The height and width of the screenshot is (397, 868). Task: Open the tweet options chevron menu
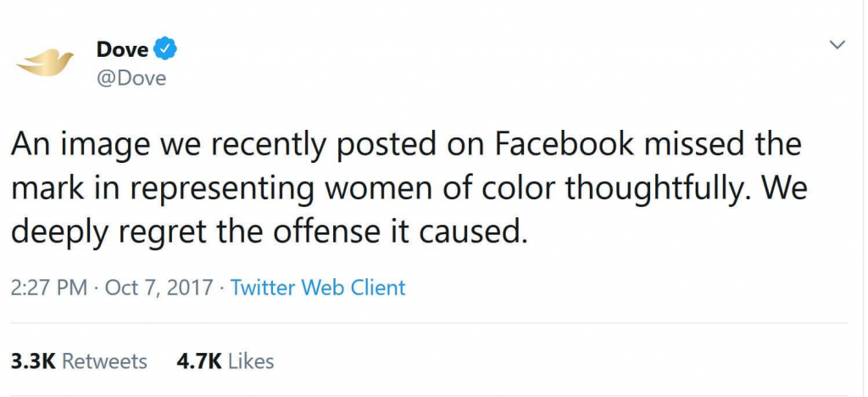[x=839, y=44]
